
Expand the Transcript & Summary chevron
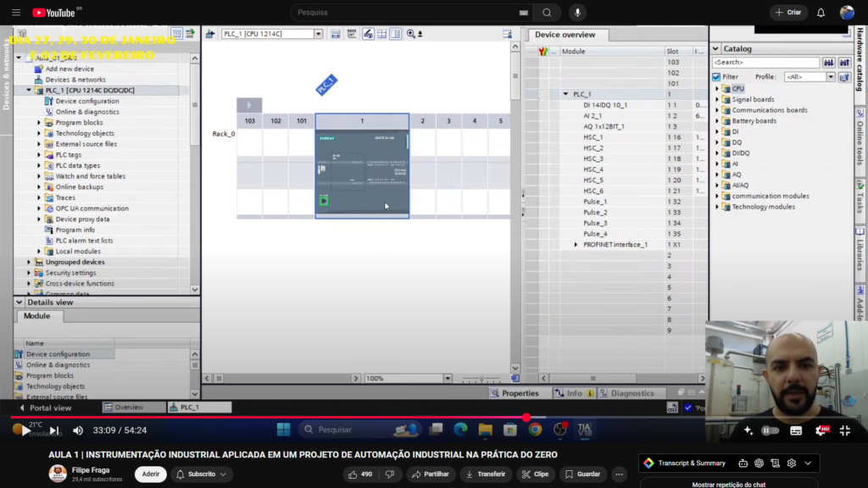[x=808, y=463]
